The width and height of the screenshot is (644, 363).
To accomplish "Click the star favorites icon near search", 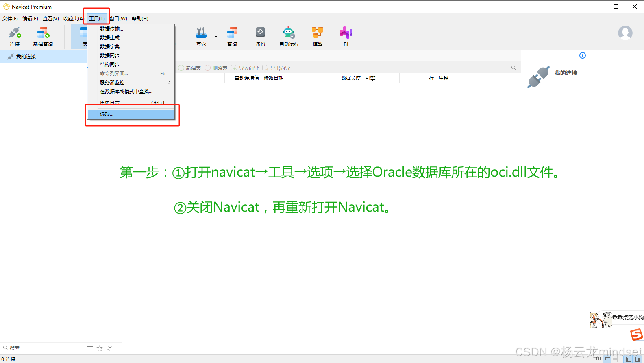I will [x=100, y=348].
